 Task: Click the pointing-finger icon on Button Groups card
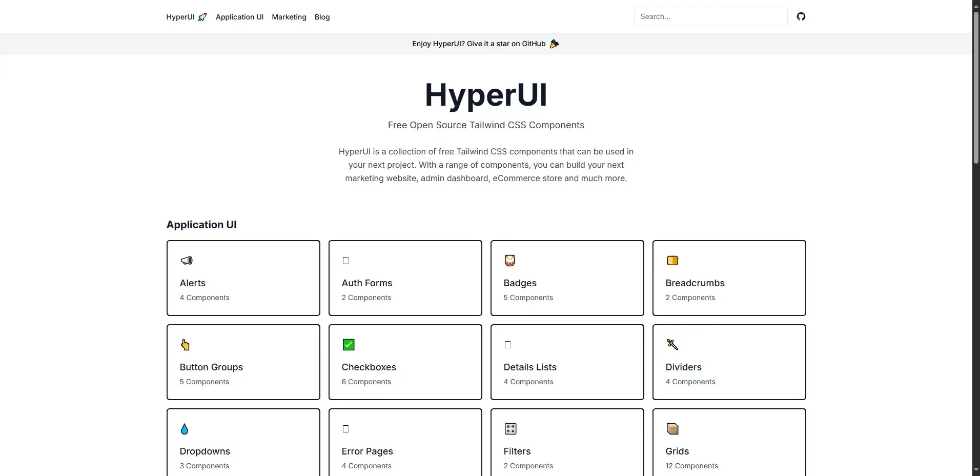pos(185,345)
